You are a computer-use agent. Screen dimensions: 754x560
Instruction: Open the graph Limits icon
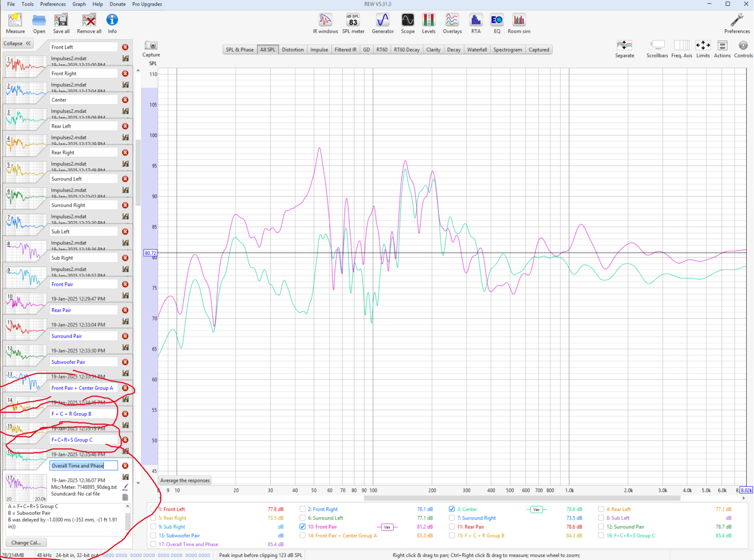tap(703, 49)
